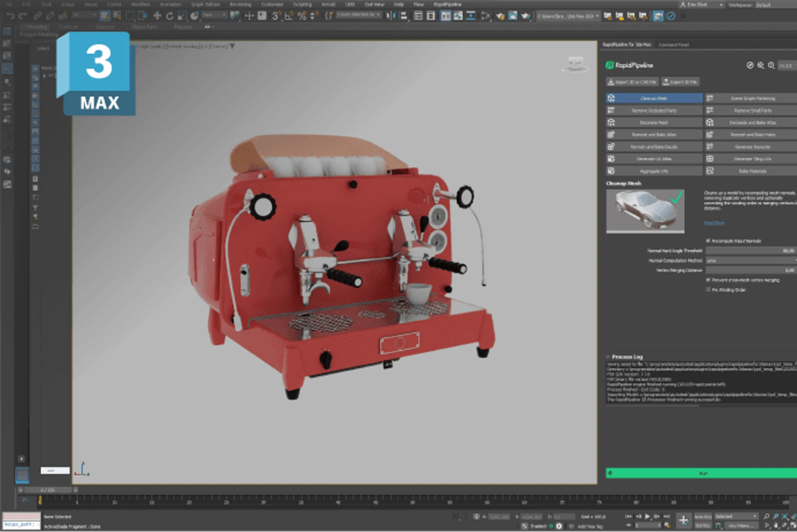Collapse the Process Log section

point(608,357)
